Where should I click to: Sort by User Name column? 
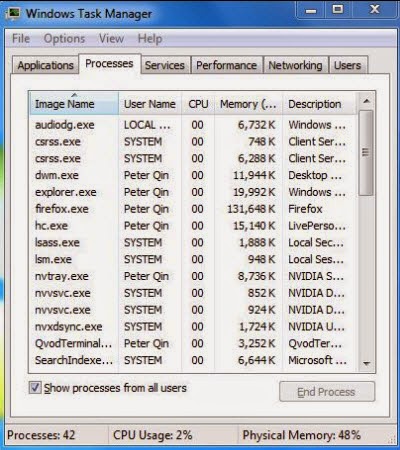[x=150, y=104]
